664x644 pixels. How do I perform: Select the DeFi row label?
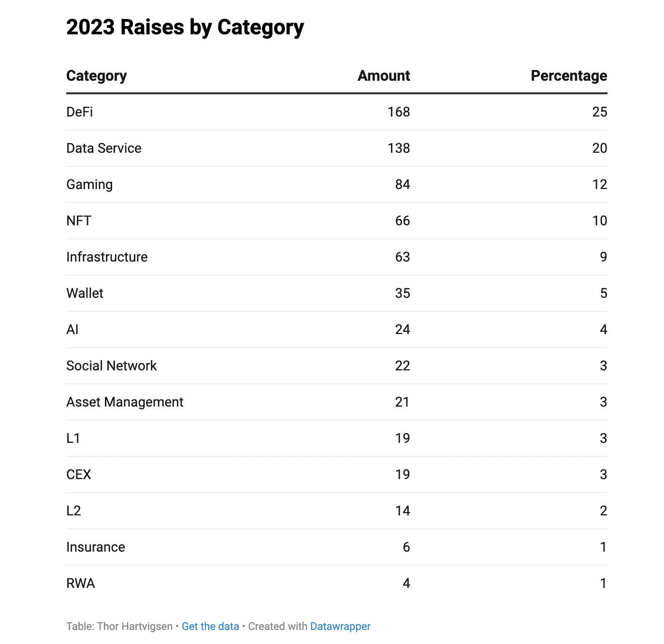coord(80,112)
